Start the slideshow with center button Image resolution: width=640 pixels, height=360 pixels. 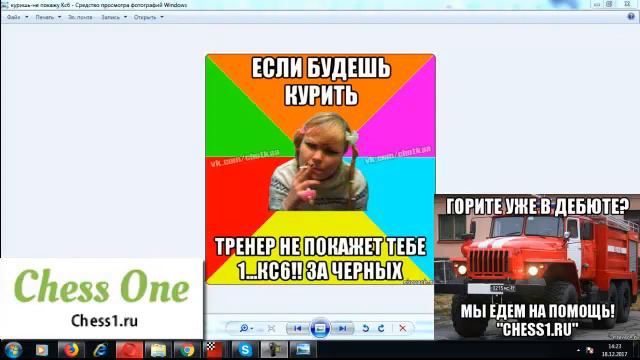[x=320, y=328]
